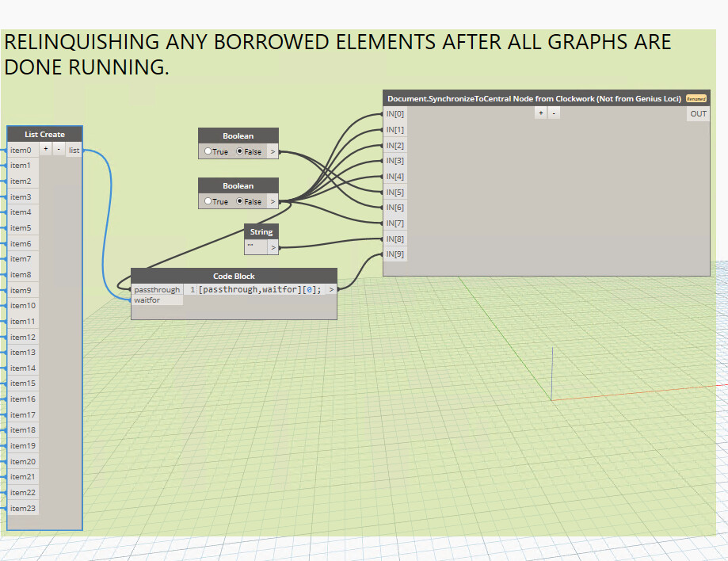Select the item5 input port
This screenshot has height=561, width=728.
pyautogui.click(x=23, y=228)
